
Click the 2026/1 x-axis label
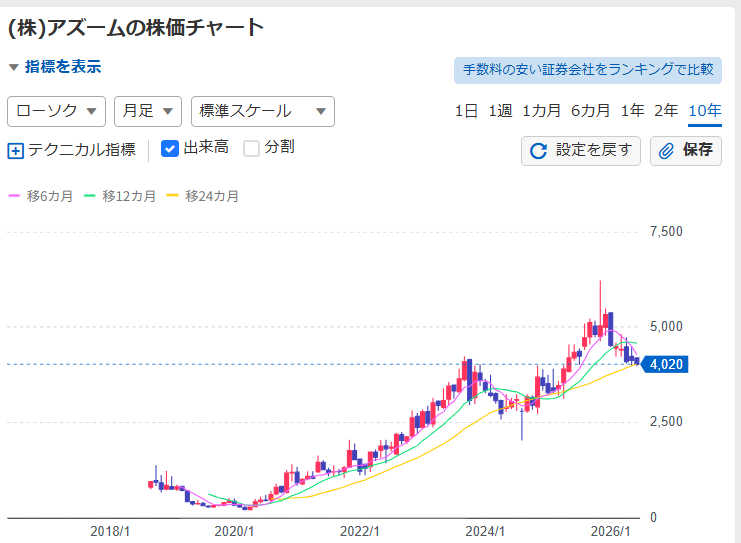[611, 532]
